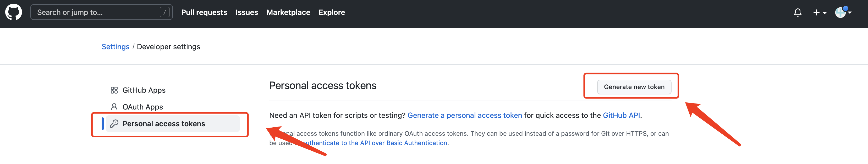Follow the Settings breadcrumb link
The width and height of the screenshot is (868, 164).
pyautogui.click(x=115, y=47)
